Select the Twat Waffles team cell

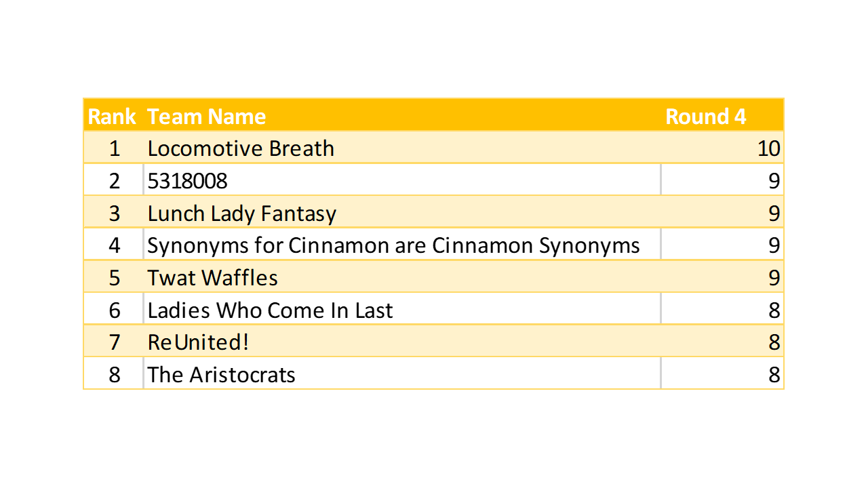213,278
